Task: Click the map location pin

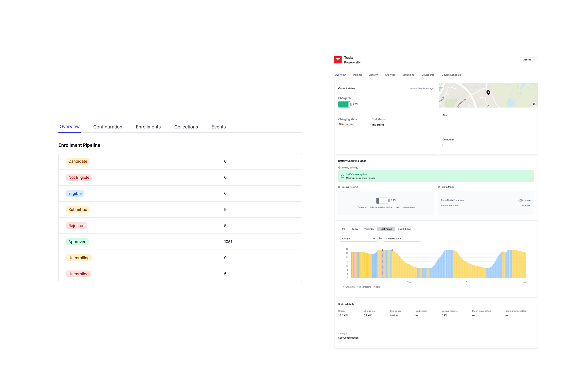Action: pyautogui.click(x=488, y=92)
